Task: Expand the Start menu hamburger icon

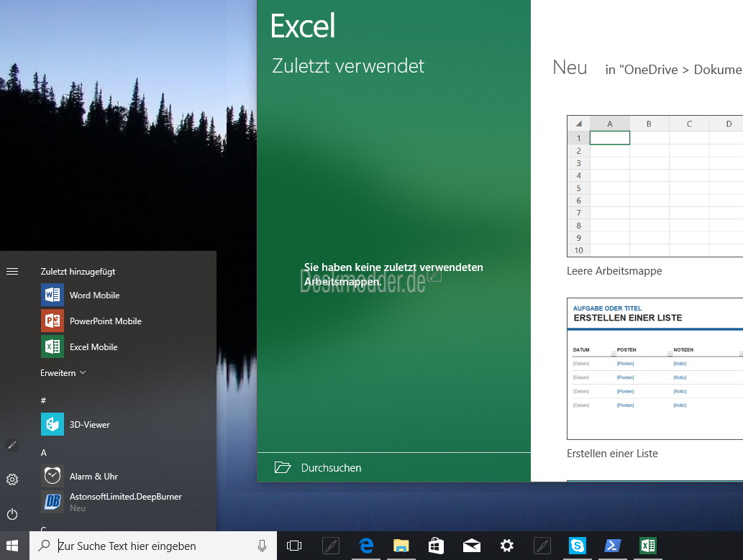Action: click(12, 272)
